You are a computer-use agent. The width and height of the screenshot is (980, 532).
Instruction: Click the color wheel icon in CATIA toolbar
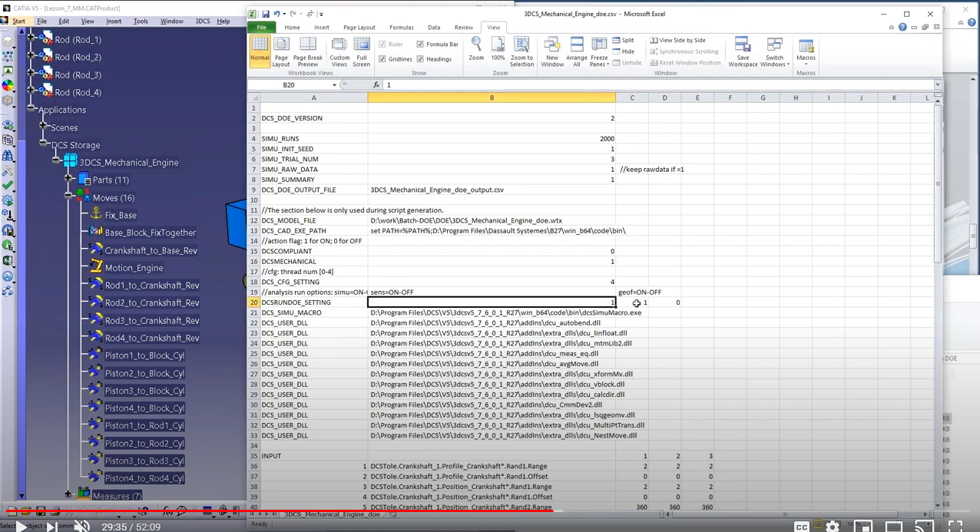click(x=8, y=85)
